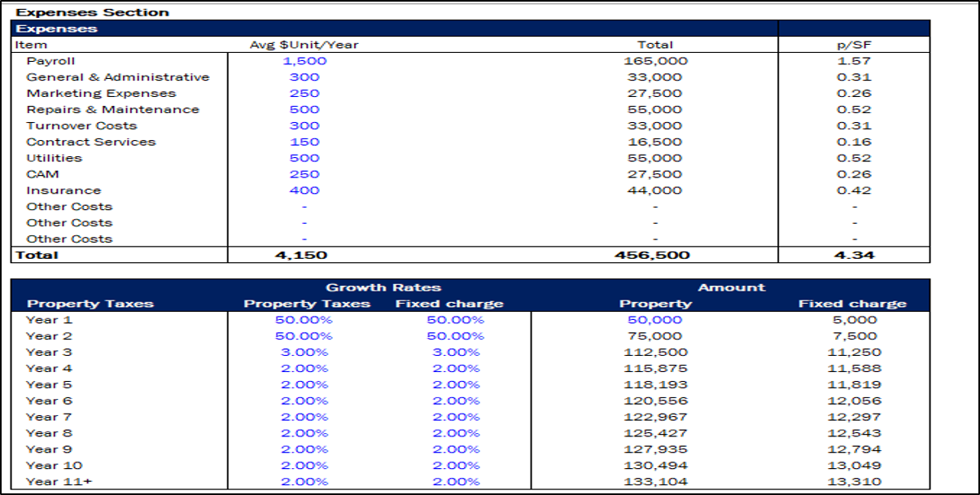
Task: Click the Expenses Section title
Action: (x=93, y=12)
